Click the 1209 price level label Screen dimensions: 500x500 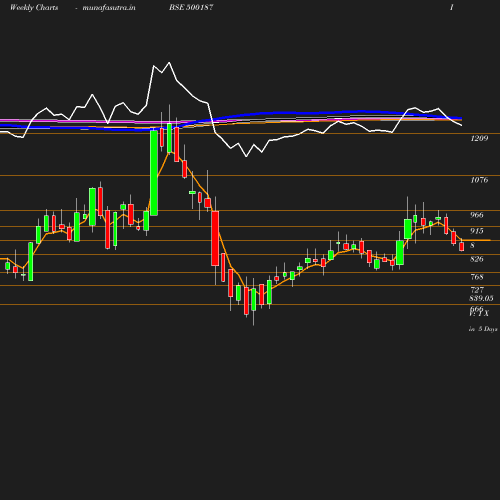click(479, 138)
